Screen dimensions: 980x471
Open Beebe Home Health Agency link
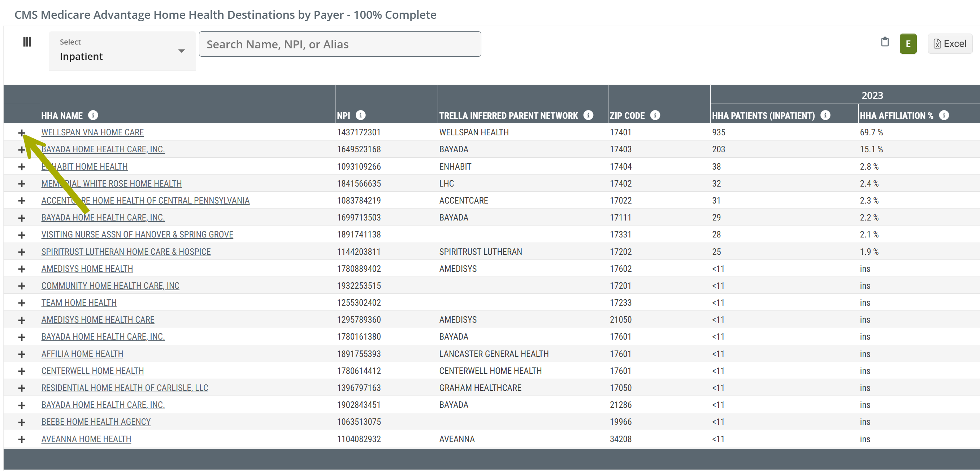pos(96,422)
